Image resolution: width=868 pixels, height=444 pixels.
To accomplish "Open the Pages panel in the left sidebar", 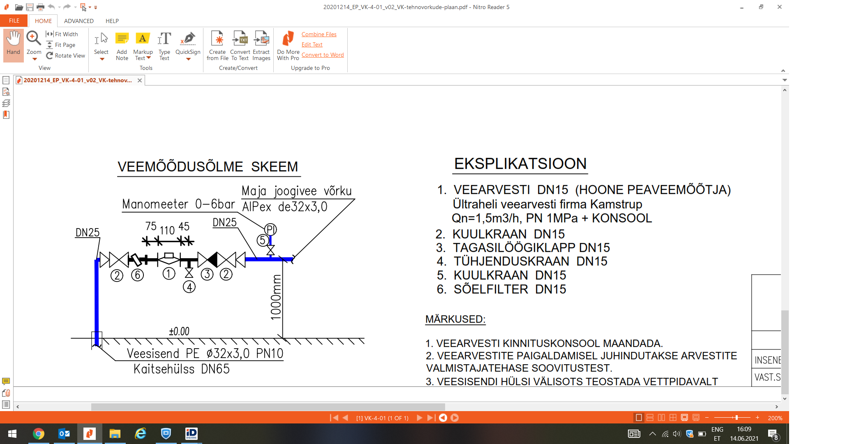I will pos(6,80).
